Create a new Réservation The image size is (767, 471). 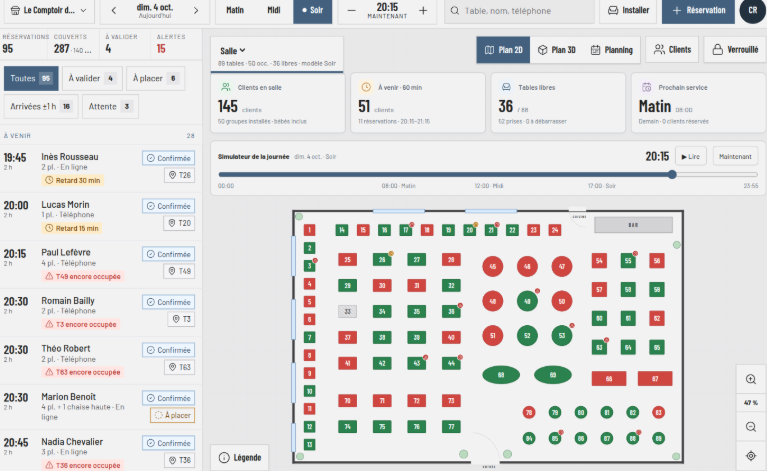coord(698,10)
